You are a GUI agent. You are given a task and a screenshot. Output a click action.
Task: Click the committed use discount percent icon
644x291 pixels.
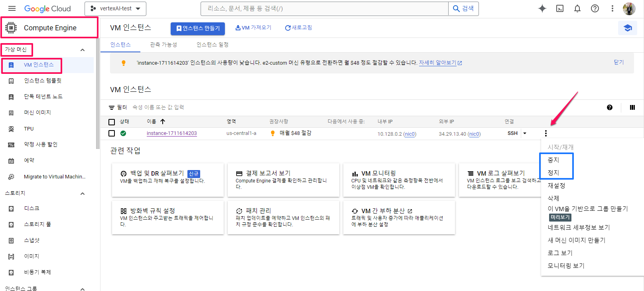point(11,145)
